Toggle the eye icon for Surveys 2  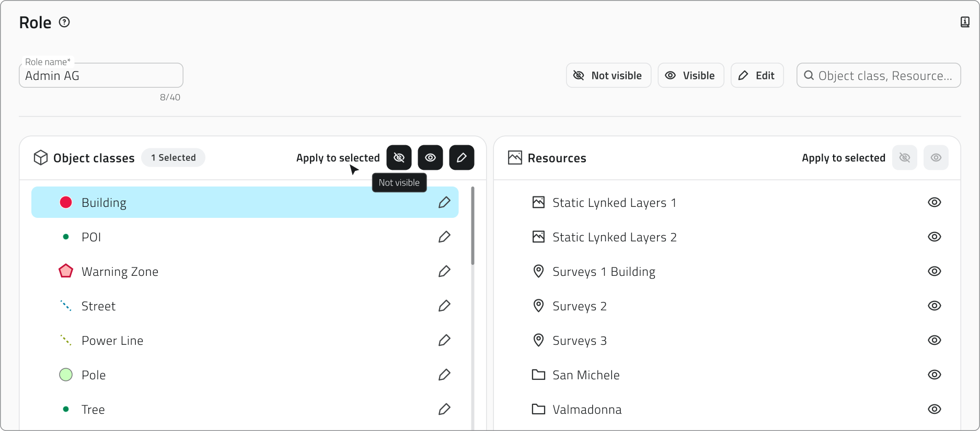(934, 306)
